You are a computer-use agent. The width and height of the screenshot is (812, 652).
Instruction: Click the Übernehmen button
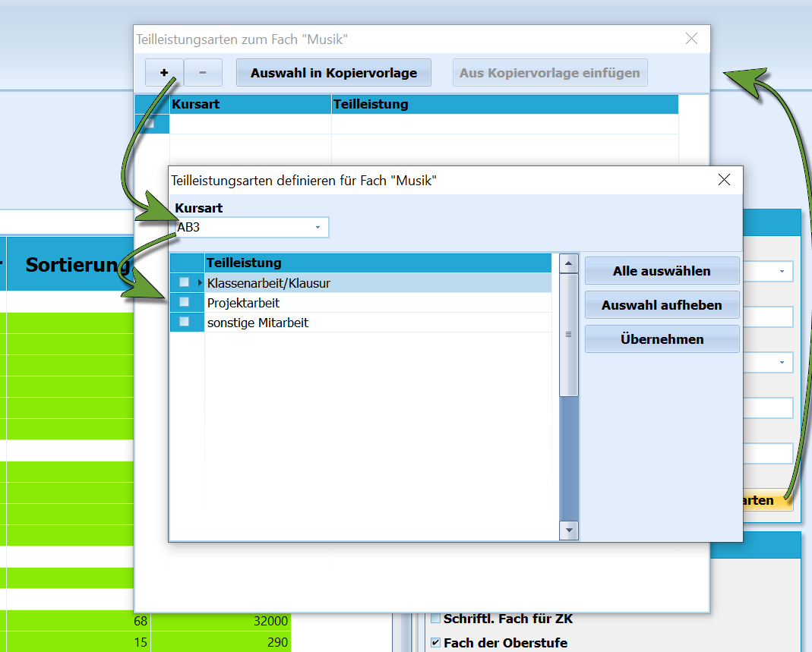662,339
